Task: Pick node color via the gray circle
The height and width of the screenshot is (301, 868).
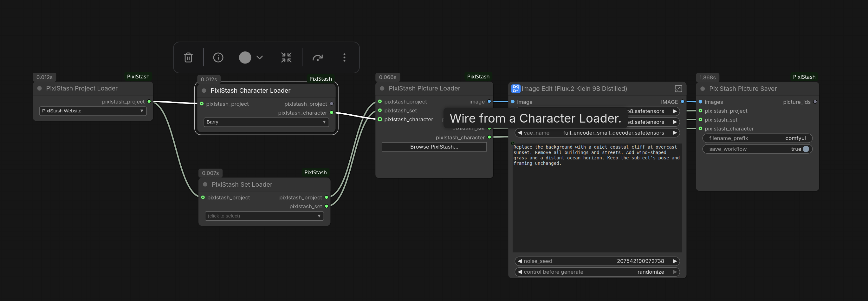Action: [245, 57]
